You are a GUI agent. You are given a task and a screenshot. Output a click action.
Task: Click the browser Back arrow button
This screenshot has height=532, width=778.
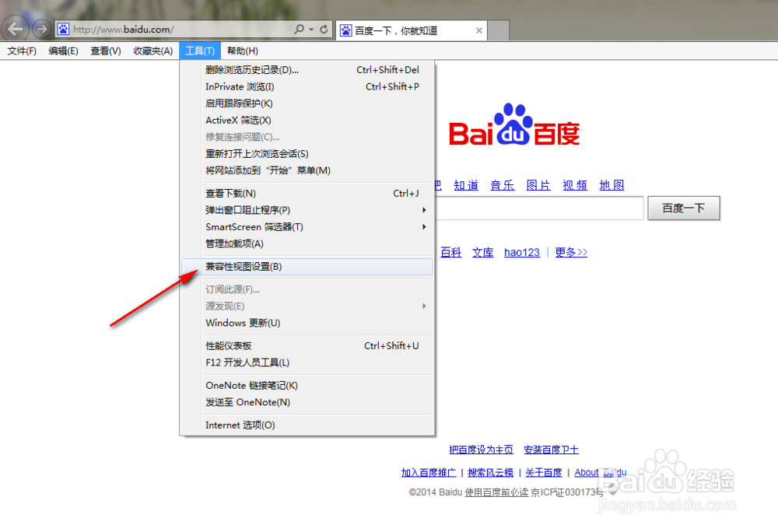pyautogui.click(x=16, y=29)
